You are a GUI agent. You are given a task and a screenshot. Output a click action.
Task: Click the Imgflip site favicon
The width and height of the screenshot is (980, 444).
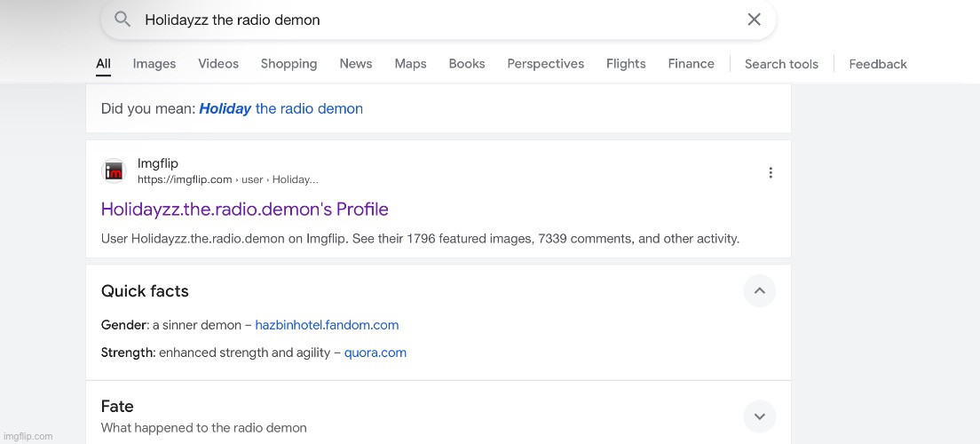(x=115, y=171)
